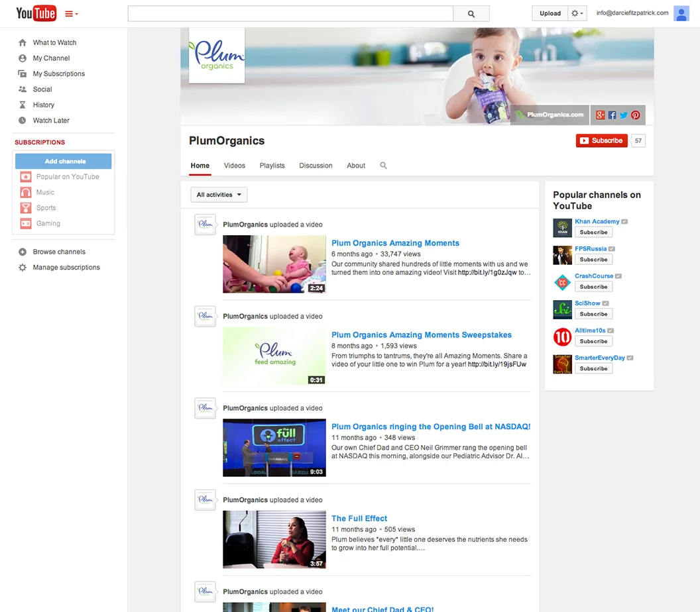This screenshot has height=612, width=700.
Task: Click the Social people icon
Action: tap(23, 89)
